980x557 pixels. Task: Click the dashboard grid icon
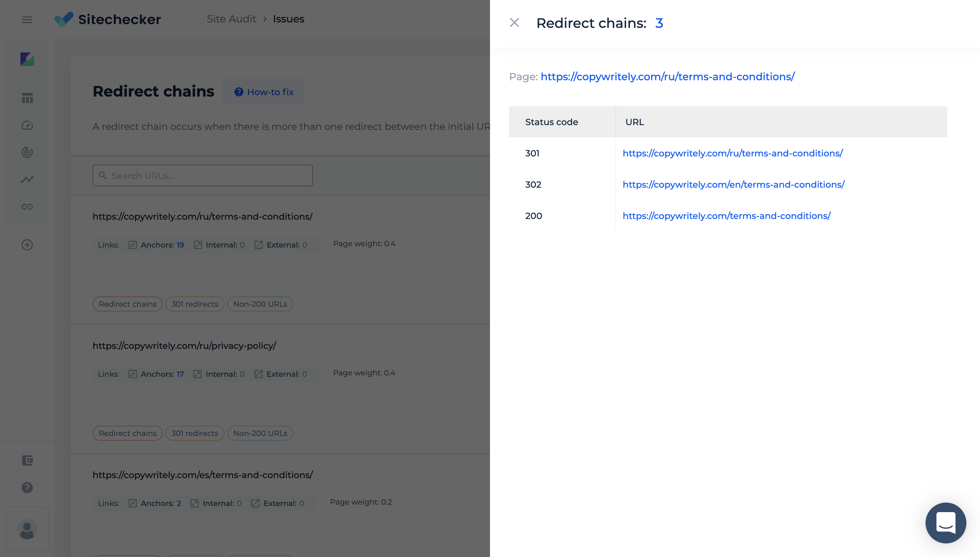(x=27, y=98)
